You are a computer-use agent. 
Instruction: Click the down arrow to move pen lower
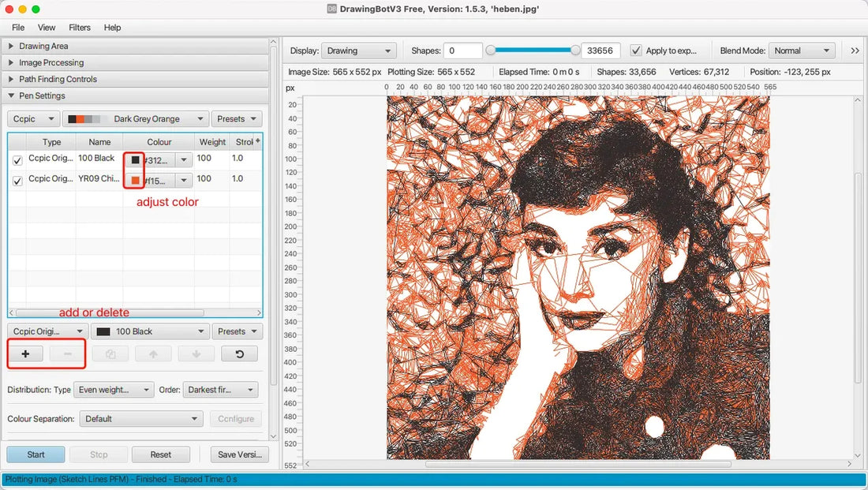pos(196,353)
